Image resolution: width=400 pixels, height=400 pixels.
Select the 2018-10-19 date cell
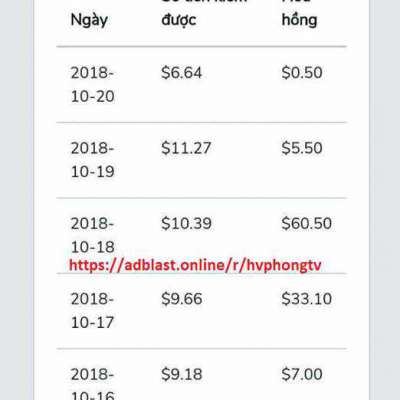[x=93, y=160]
